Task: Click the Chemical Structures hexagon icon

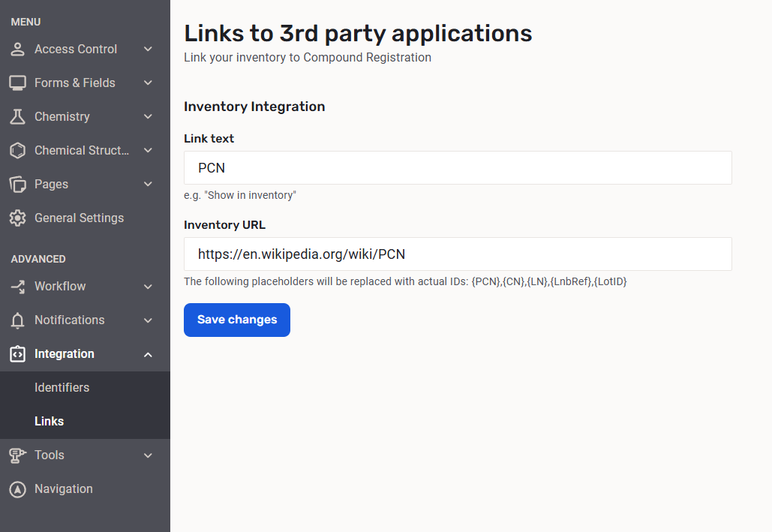Action: [x=17, y=151]
